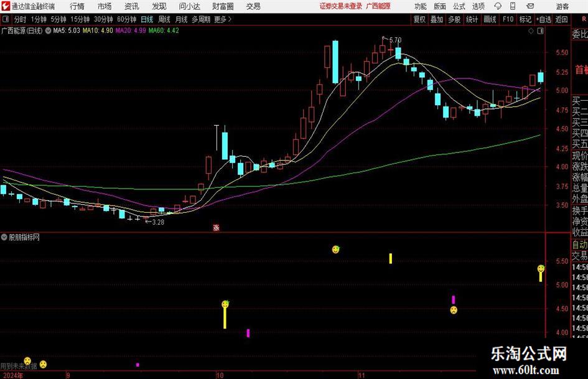Switch to the 60分钟 period tab
Screen dimensions: 588x379
[126, 19]
